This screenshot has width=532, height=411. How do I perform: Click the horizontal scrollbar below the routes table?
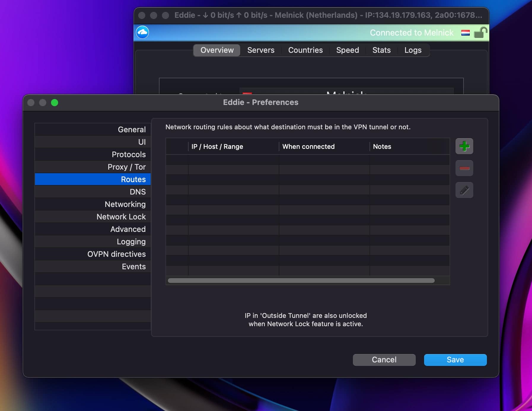click(x=301, y=280)
